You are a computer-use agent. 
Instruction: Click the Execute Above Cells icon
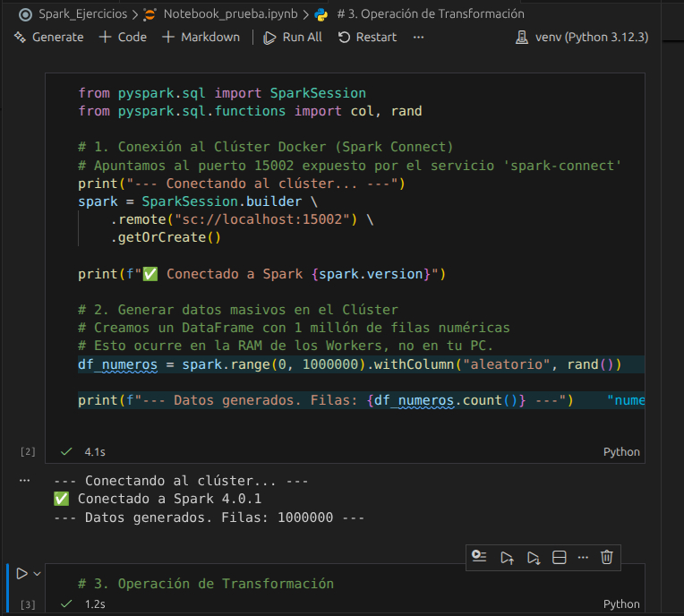[x=507, y=557]
